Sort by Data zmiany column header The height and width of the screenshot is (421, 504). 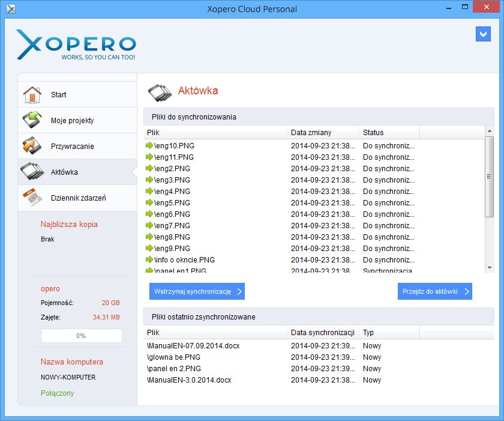point(323,133)
